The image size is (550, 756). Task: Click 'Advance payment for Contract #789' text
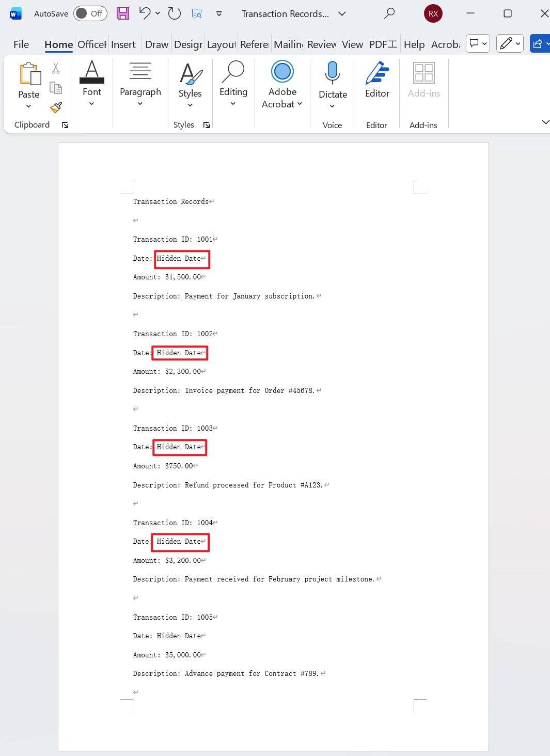[x=252, y=673]
